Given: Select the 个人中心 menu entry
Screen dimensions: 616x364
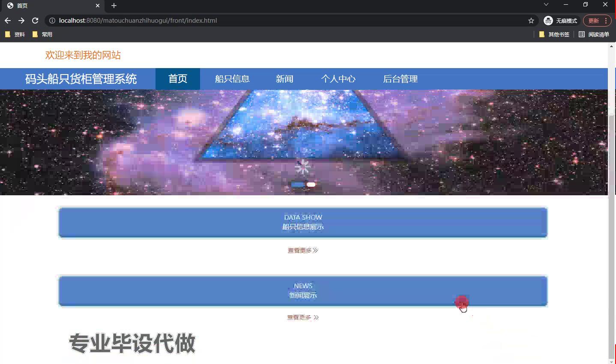Looking at the screenshot, I should [338, 79].
